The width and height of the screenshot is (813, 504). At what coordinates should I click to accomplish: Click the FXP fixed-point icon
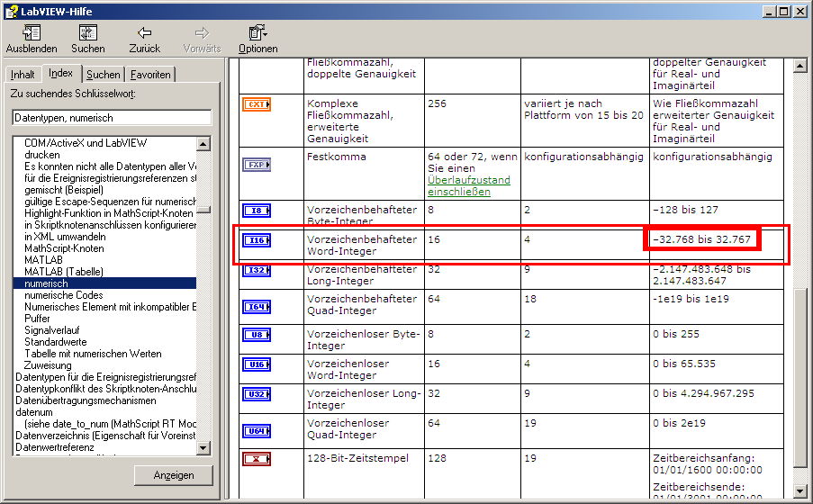coord(257,165)
